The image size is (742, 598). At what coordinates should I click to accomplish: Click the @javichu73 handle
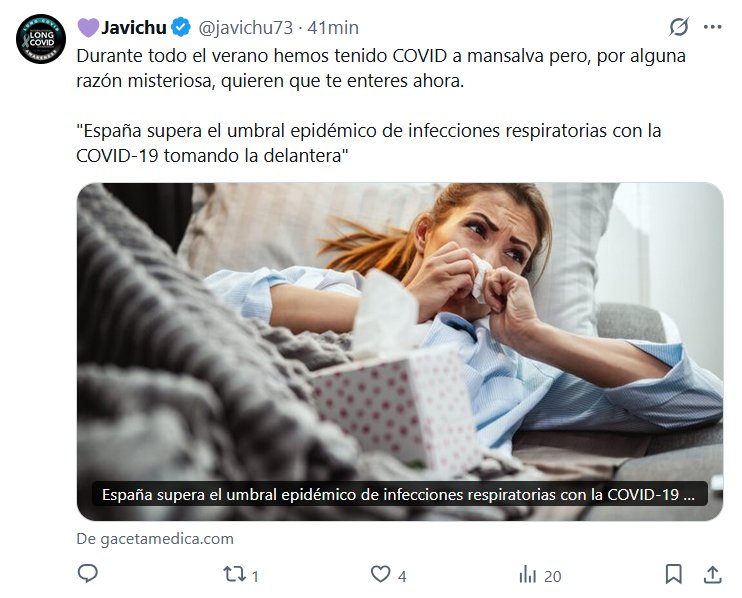click(x=246, y=27)
